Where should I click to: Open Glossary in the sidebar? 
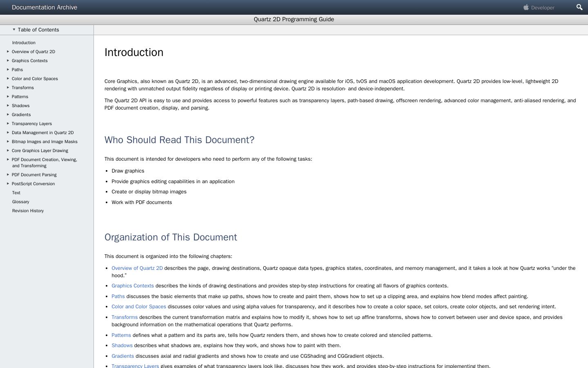[x=21, y=202]
